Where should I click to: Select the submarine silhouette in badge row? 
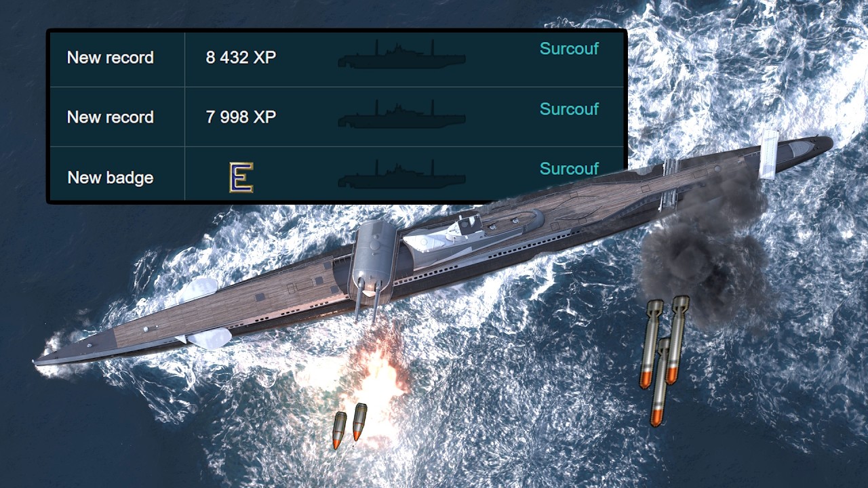click(401, 174)
